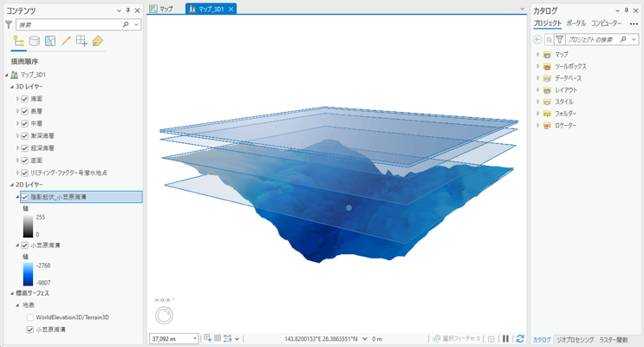
Task: Click the マップ_3D1 scene icon in the layer tree
Action: [15, 75]
